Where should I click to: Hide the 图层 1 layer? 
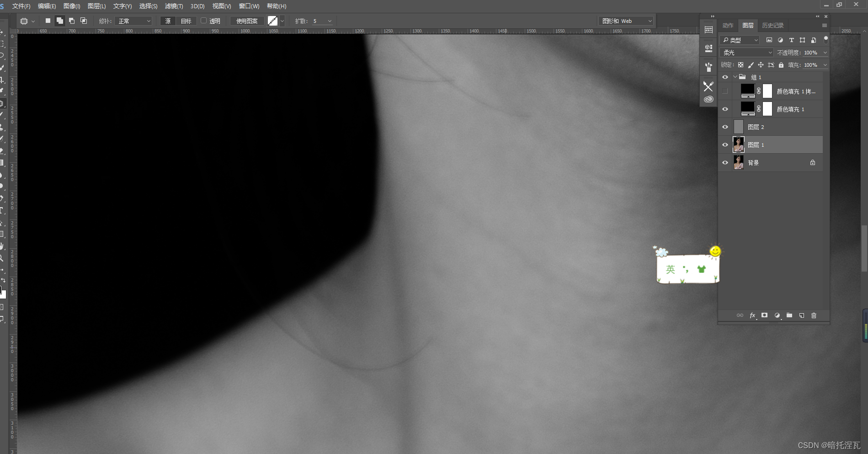point(725,145)
